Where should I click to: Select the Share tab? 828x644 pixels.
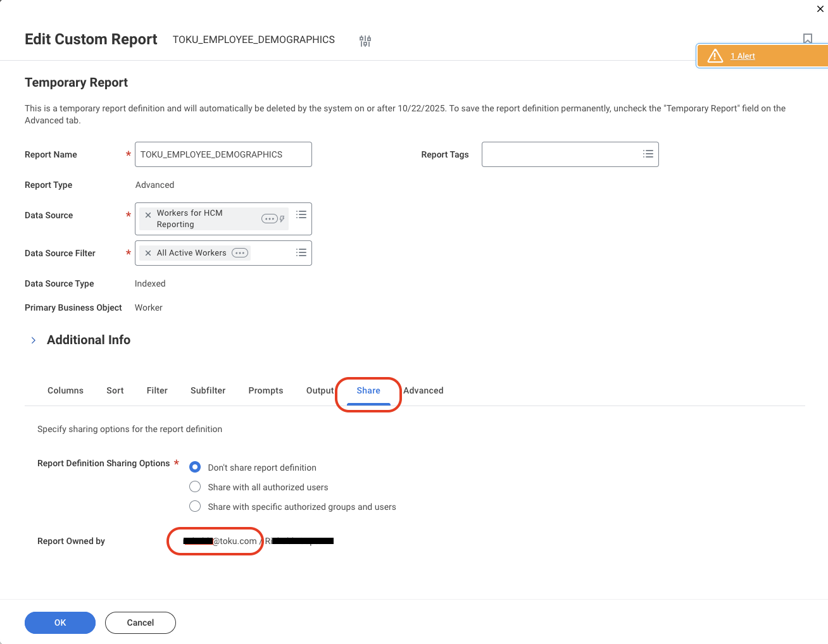coord(368,390)
